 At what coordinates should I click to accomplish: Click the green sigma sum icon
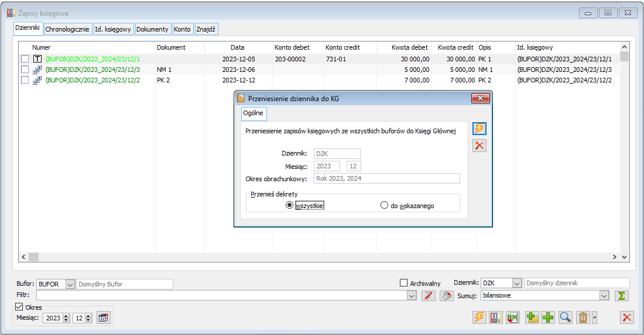point(621,296)
